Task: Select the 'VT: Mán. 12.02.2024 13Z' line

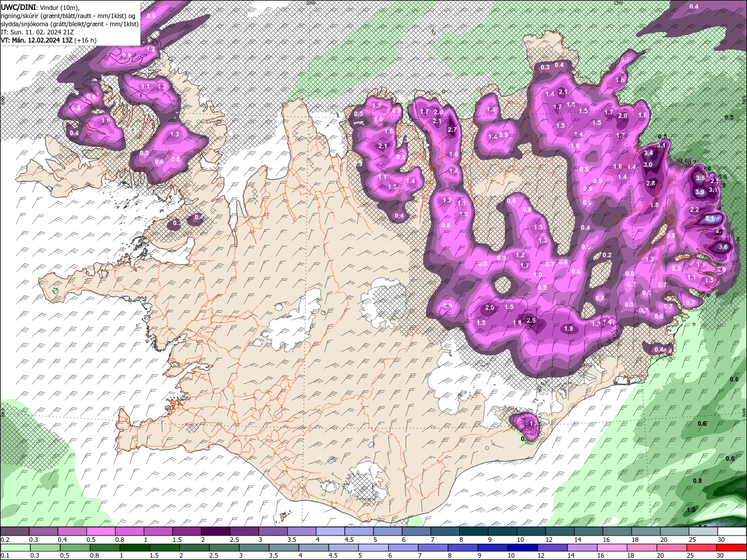Action: (x=49, y=40)
